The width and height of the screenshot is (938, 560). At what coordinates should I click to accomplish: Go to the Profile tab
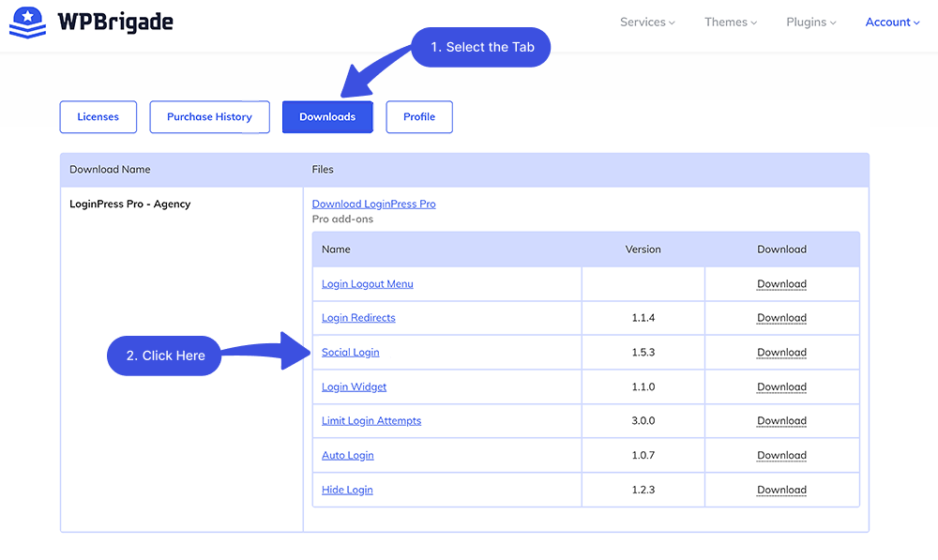point(418,116)
